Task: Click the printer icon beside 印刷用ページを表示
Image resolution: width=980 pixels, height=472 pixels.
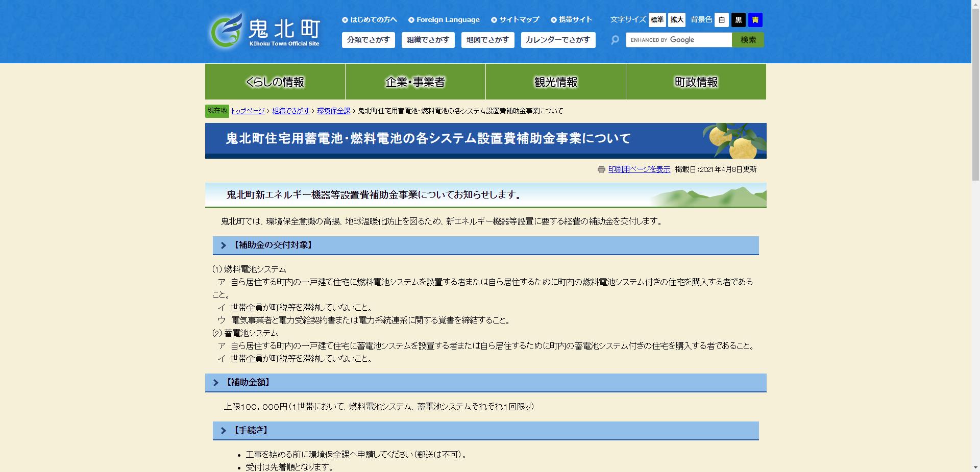Action: click(601, 169)
